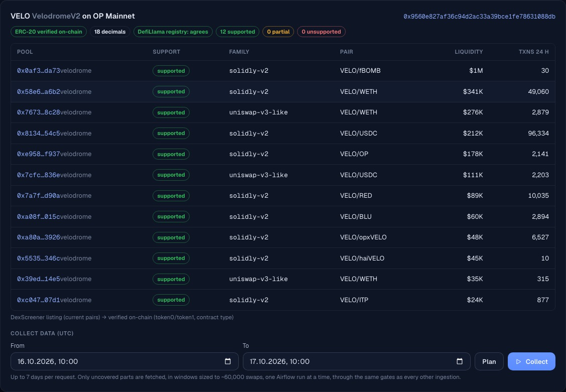Click the 6,527 transactions value
Image resolution: width=566 pixels, height=392 pixels.
pos(540,237)
